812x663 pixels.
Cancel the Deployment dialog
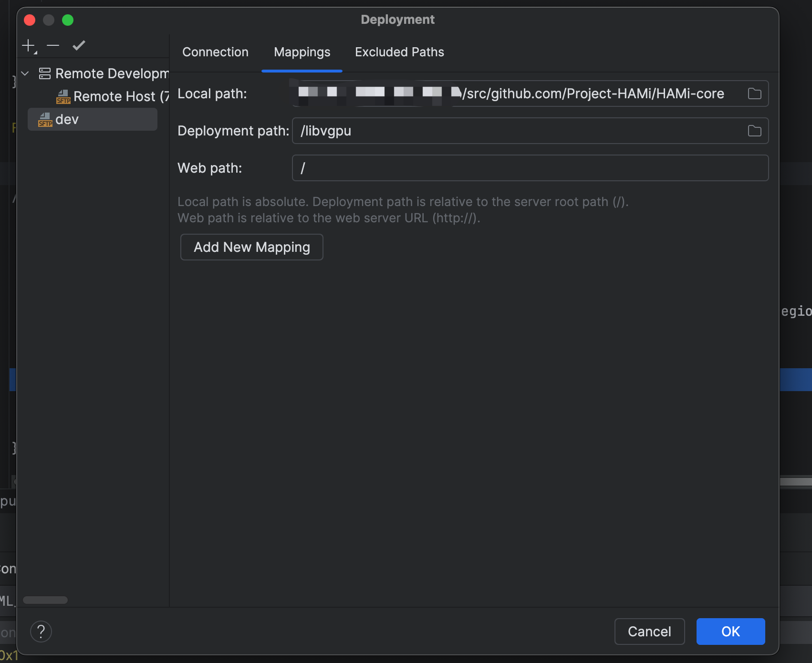[649, 632]
